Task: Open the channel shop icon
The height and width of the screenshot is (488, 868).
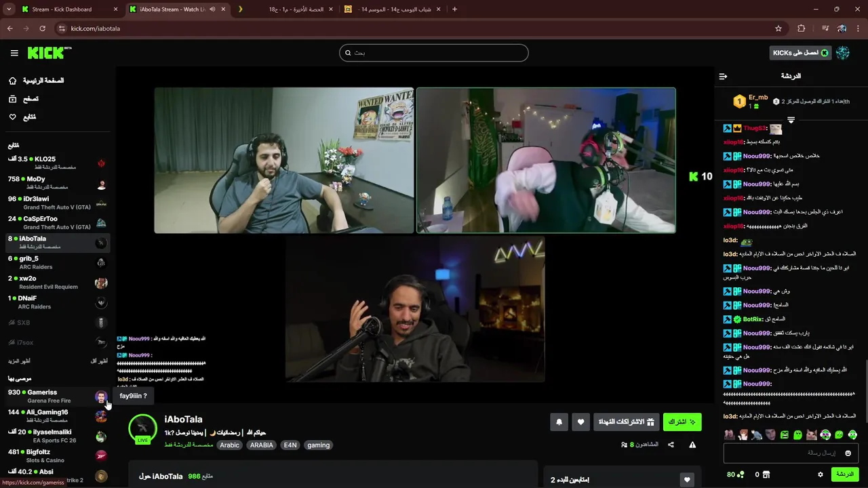Action: pyautogui.click(x=767, y=474)
